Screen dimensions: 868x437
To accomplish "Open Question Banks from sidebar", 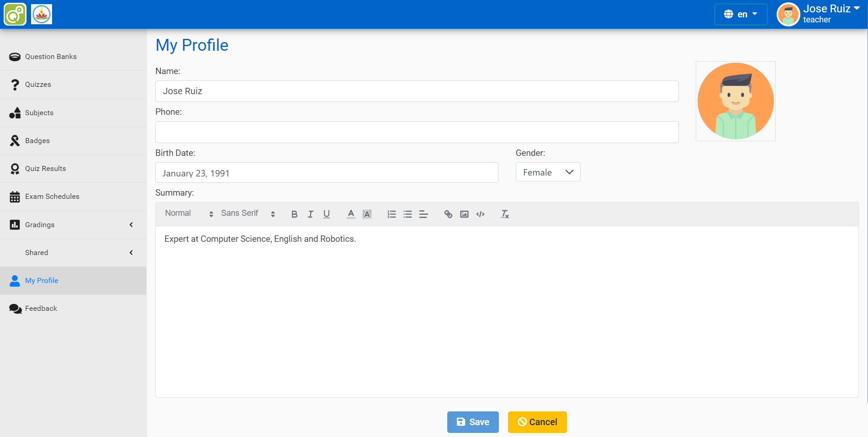I will [51, 57].
